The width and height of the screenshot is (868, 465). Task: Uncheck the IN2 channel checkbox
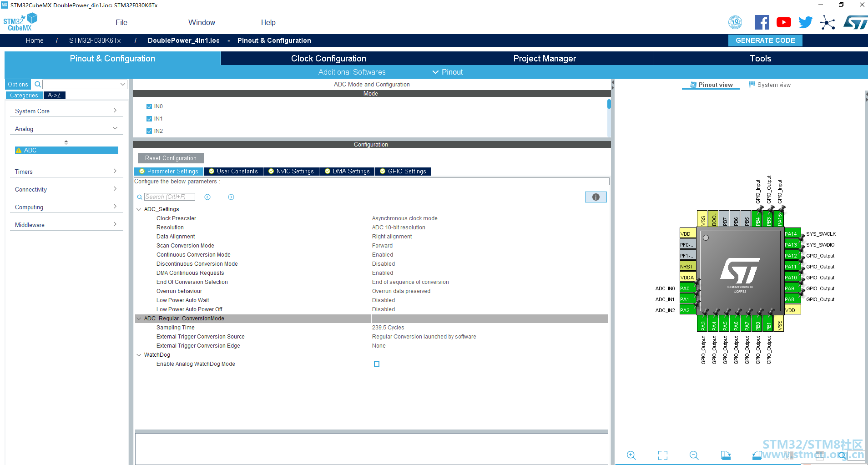point(149,131)
